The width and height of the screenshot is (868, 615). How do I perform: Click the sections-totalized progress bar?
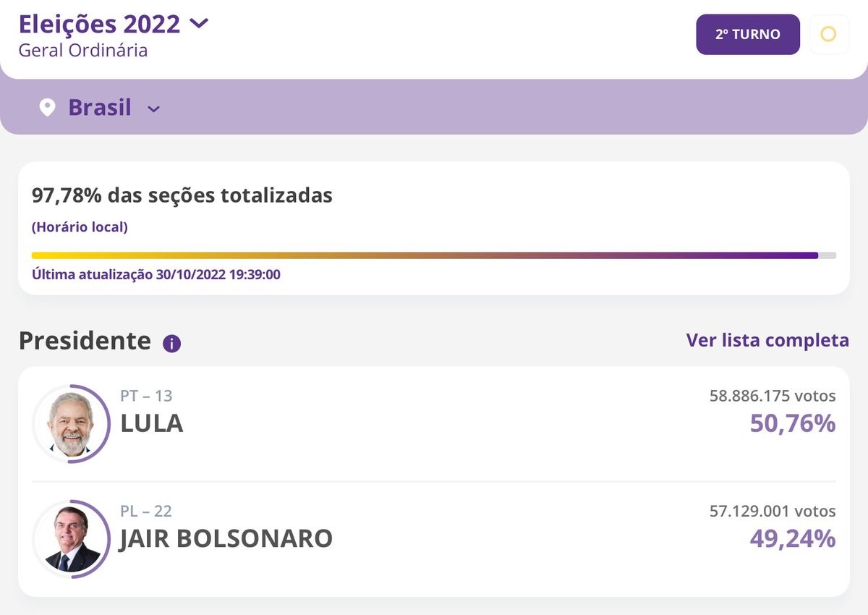coord(434,255)
